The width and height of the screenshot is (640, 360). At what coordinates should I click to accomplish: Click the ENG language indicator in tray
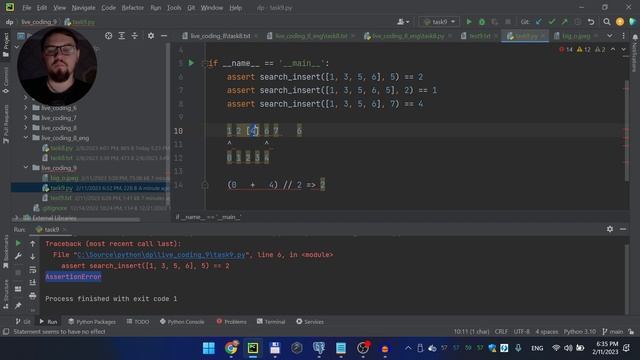tap(537, 348)
